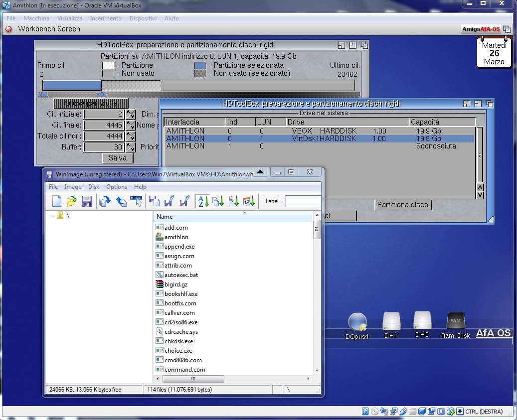Click the Save floppy disk icon

coord(87,201)
